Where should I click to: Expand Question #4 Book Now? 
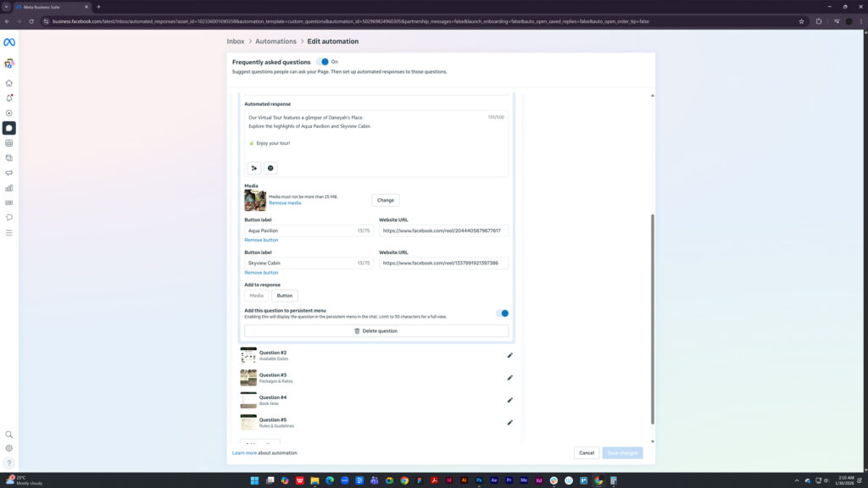pos(273,400)
